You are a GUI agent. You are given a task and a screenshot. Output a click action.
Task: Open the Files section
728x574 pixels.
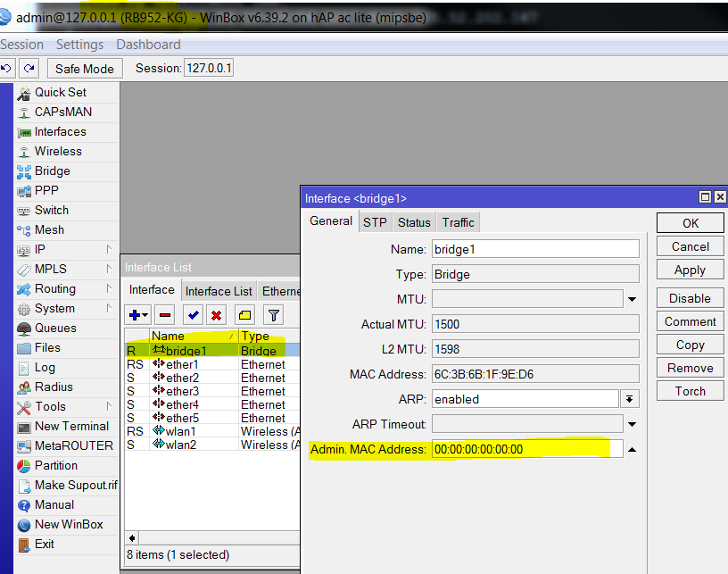click(50, 347)
